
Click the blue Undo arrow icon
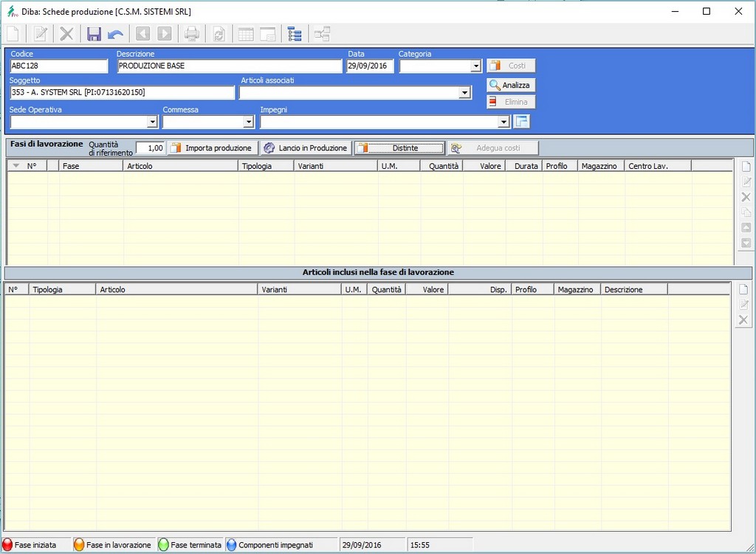point(116,34)
